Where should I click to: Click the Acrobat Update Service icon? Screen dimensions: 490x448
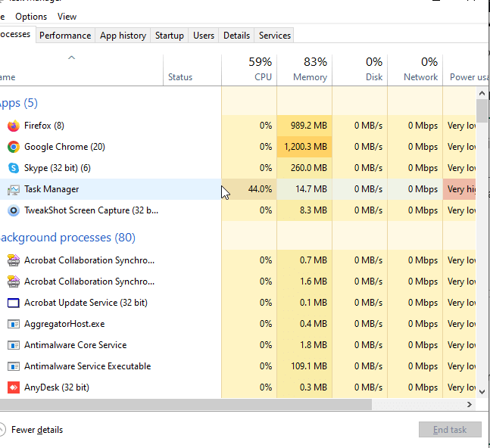coord(13,303)
